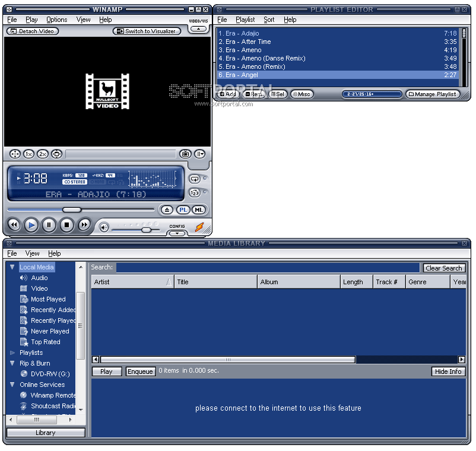
Task: Click the eject/open file button
Action: point(167,210)
